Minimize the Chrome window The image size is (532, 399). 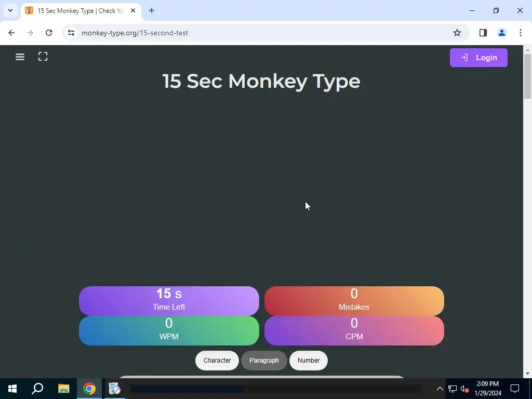(472, 10)
